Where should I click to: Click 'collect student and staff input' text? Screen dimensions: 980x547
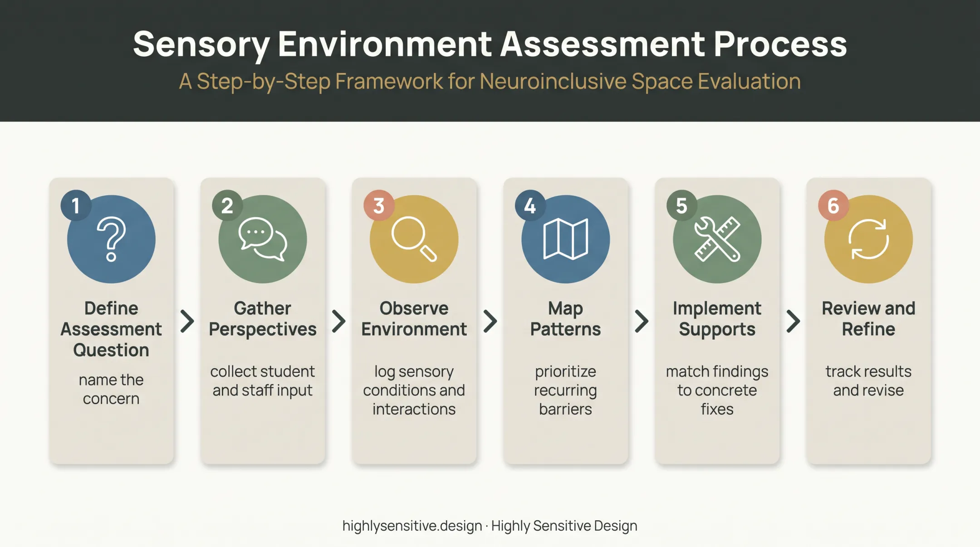pyautogui.click(x=263, y=381)
